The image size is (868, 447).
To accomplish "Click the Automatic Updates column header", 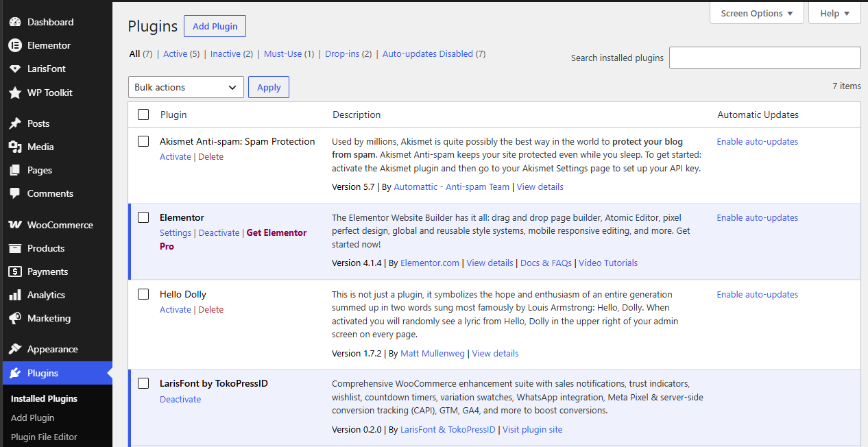I will (758, 114).
